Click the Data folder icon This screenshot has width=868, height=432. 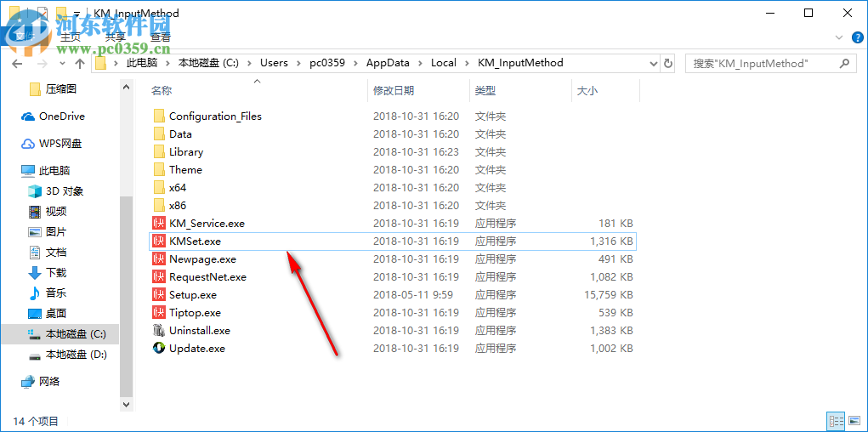[x=160, y=134]
